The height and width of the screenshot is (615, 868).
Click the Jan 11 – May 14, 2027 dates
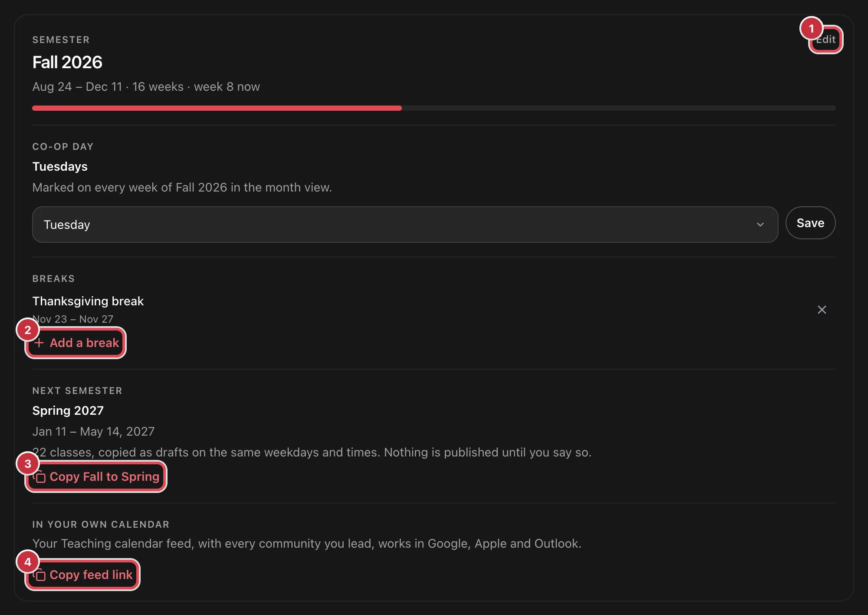(x=93, y=431)
